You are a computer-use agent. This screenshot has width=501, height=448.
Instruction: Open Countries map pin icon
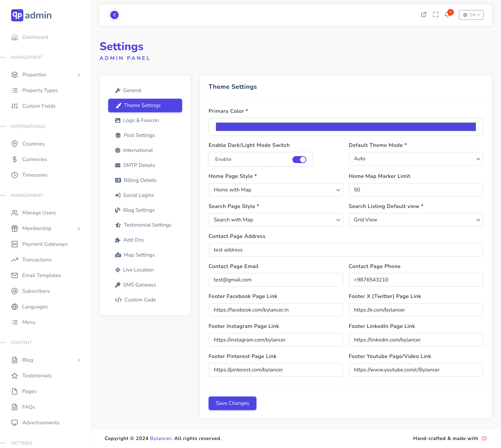pyautogui.click(x=14, y=144)
